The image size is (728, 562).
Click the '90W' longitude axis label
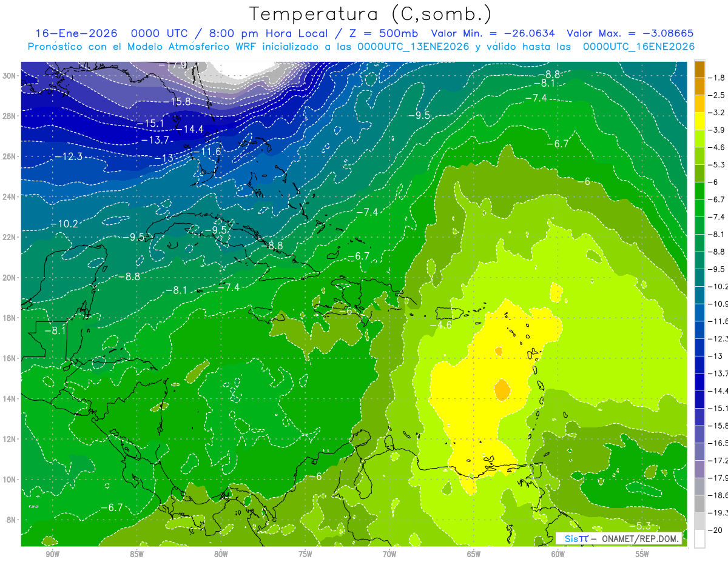coord(52,554)
